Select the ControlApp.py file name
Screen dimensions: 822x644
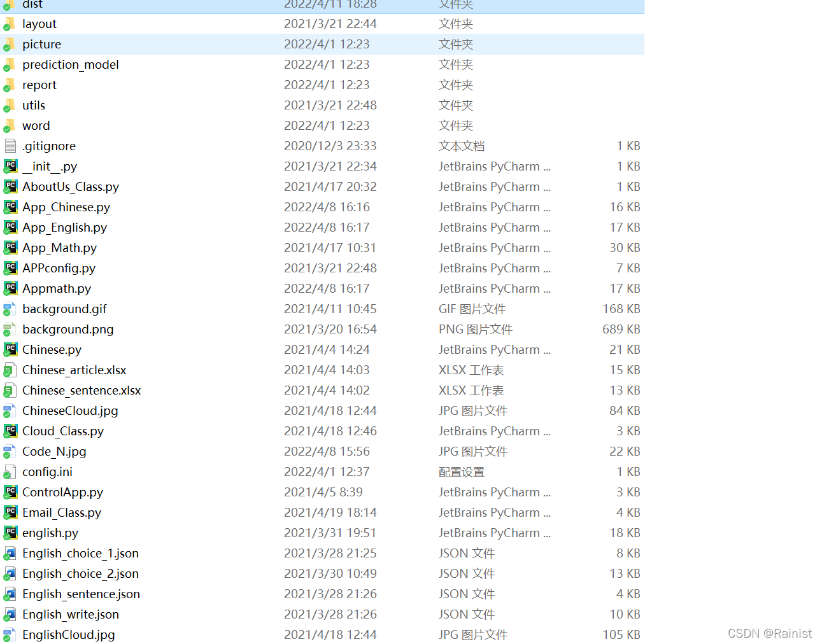[62, 493]
